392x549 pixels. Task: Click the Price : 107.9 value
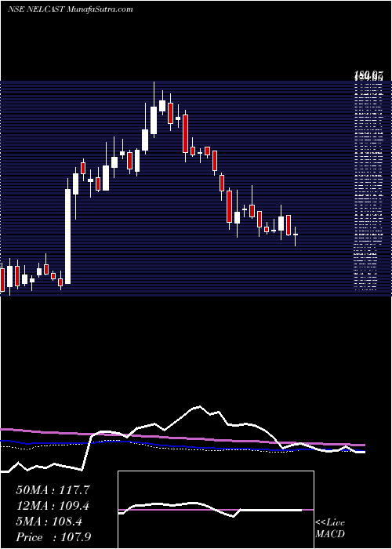[53, 537]
